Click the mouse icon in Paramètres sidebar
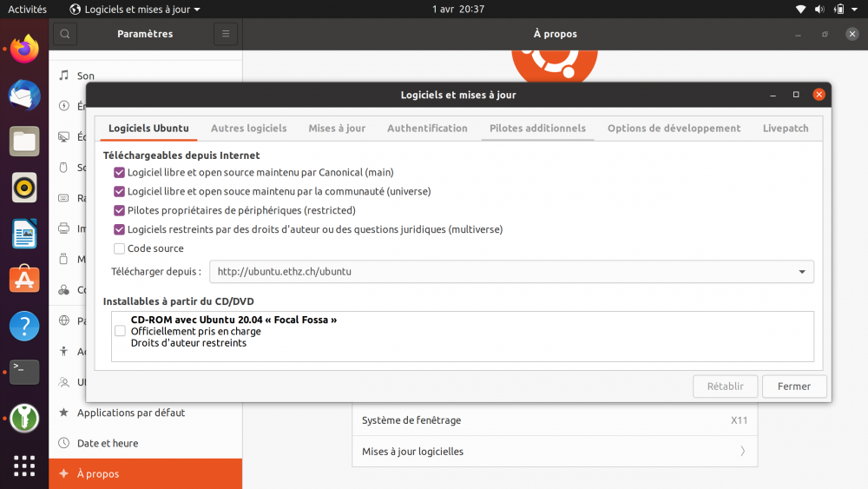The image size is (868, 489). click(x=64, y=168)
